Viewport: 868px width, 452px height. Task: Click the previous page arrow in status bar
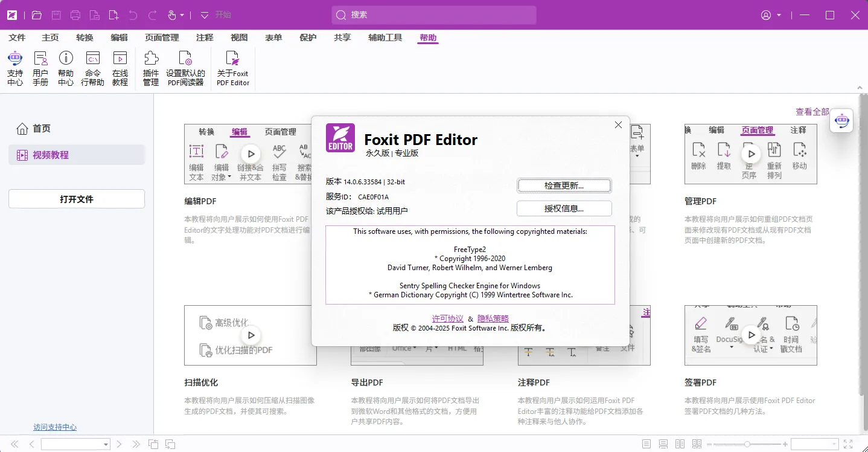click(32, 444)
